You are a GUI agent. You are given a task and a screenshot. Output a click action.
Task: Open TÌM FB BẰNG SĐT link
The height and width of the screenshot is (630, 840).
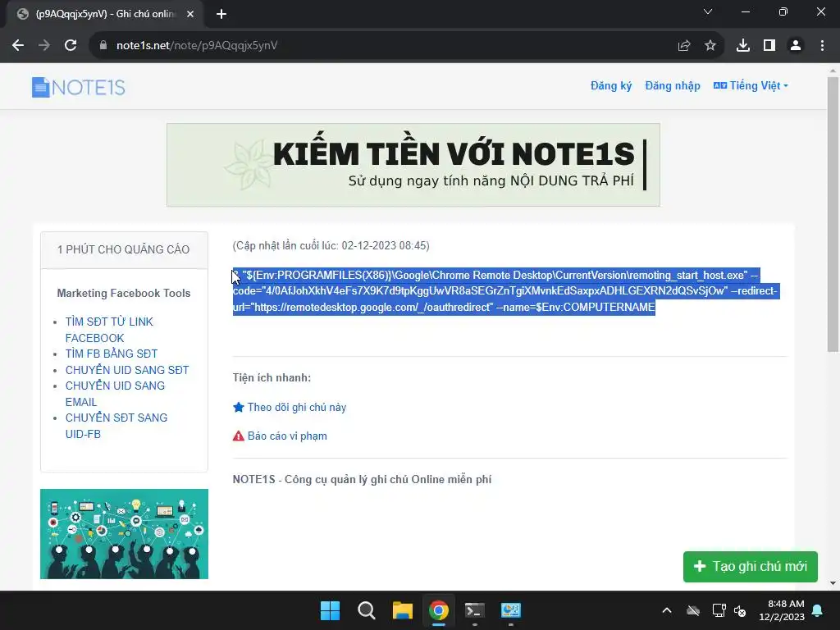(112, 354)
